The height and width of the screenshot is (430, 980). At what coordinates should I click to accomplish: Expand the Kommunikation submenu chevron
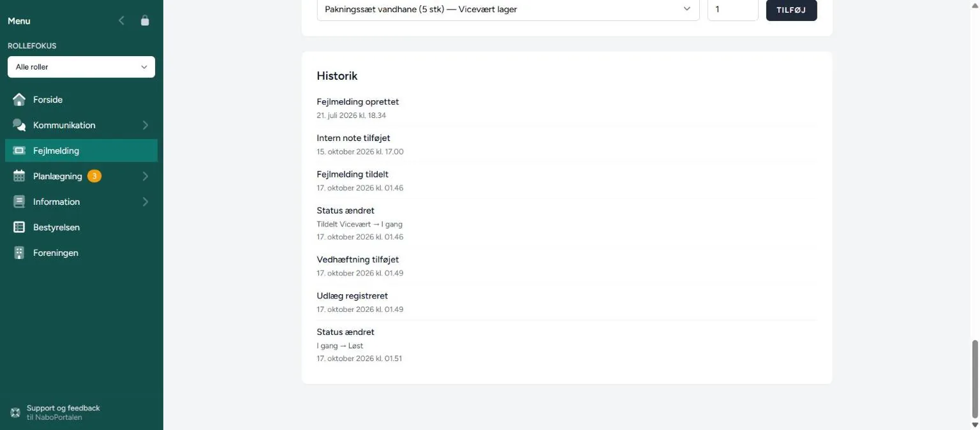[x=145, y=125]
